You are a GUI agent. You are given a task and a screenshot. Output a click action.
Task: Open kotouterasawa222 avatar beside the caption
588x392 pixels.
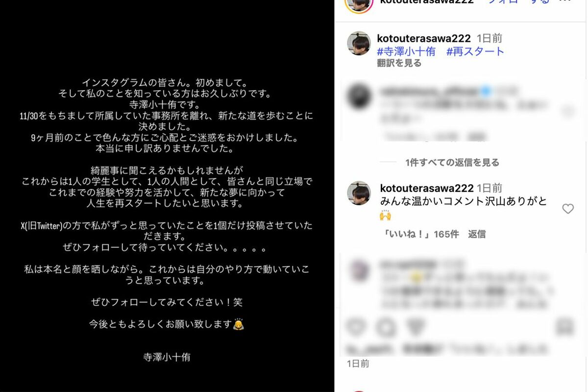click(359, 44)
